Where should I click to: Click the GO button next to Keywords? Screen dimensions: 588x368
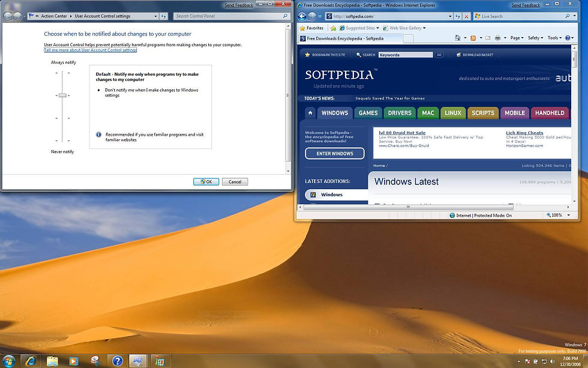click(439, 55)
